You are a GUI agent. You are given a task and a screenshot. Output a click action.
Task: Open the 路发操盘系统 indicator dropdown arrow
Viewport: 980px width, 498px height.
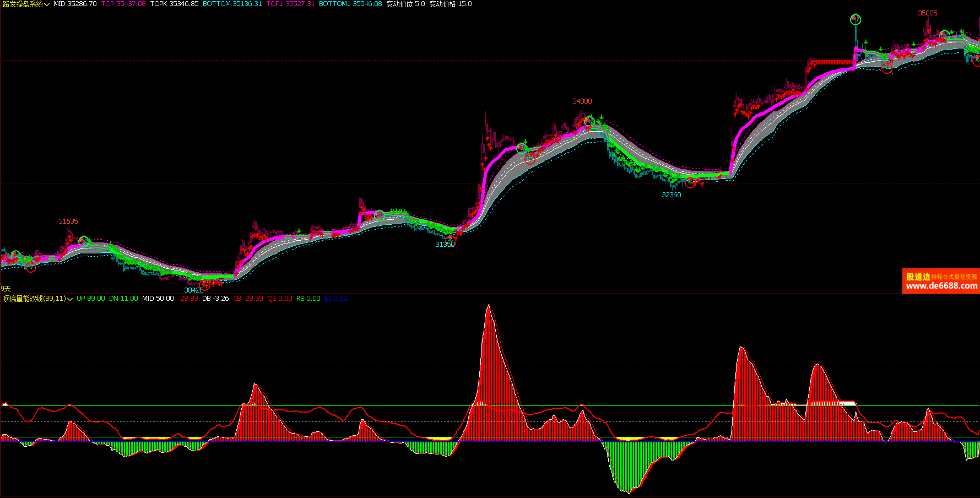coord(47,4)
